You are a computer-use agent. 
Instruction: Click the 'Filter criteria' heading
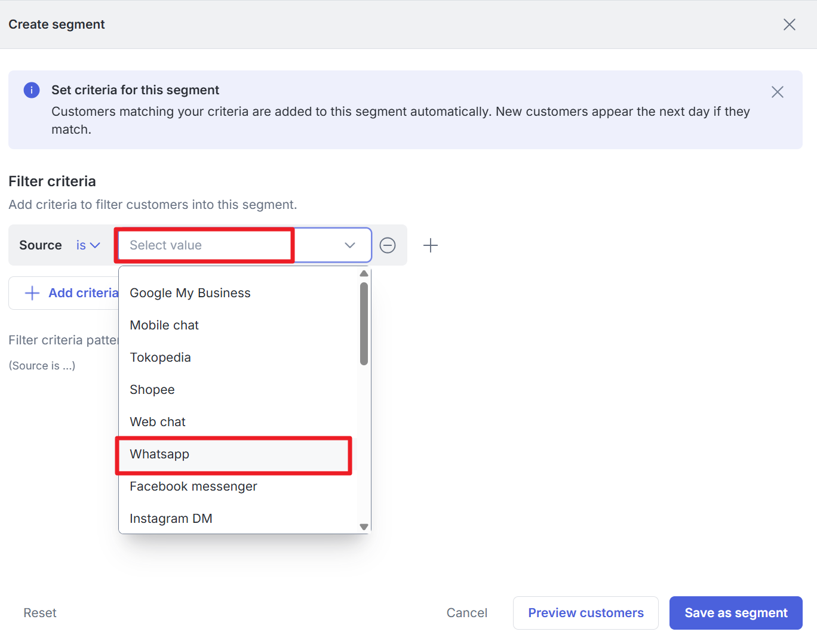pyautogui.click(x=52, y=181)
